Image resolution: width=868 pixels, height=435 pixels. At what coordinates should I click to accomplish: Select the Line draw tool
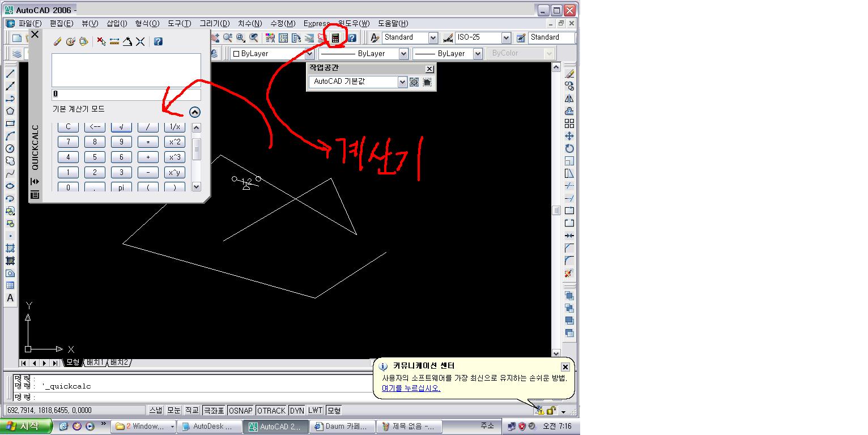(10, 74)
